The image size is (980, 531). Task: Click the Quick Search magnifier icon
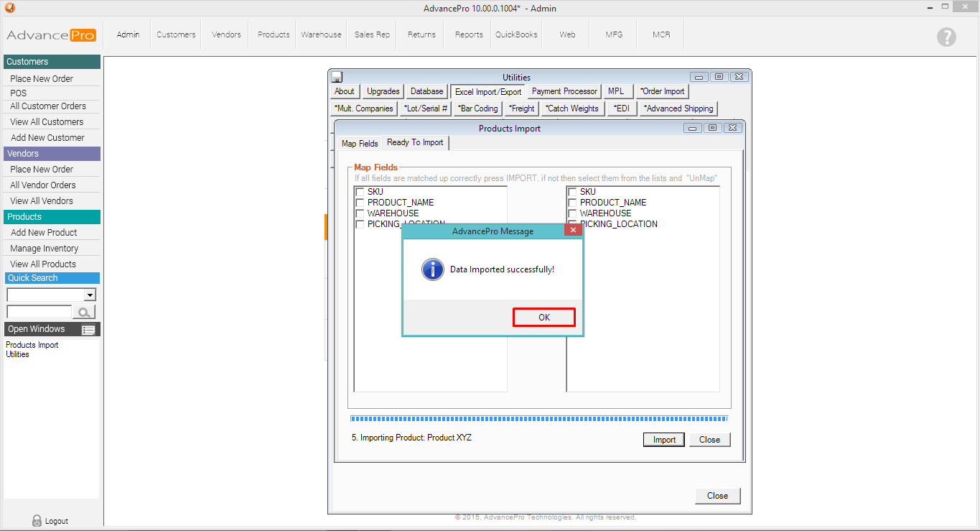coord(84,312)
